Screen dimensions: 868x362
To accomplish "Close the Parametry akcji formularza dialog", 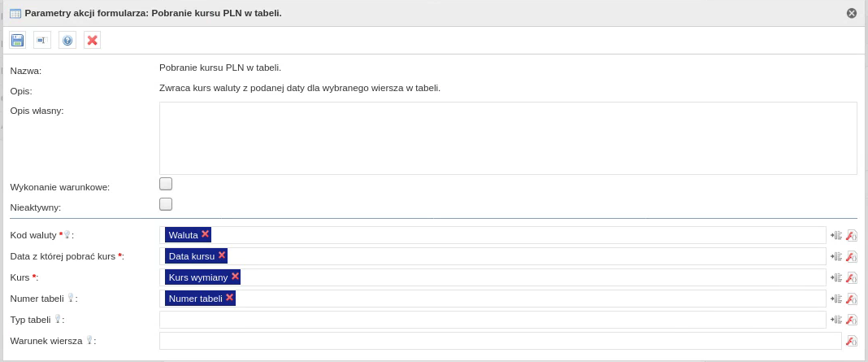I will click(x=852, y=13).
